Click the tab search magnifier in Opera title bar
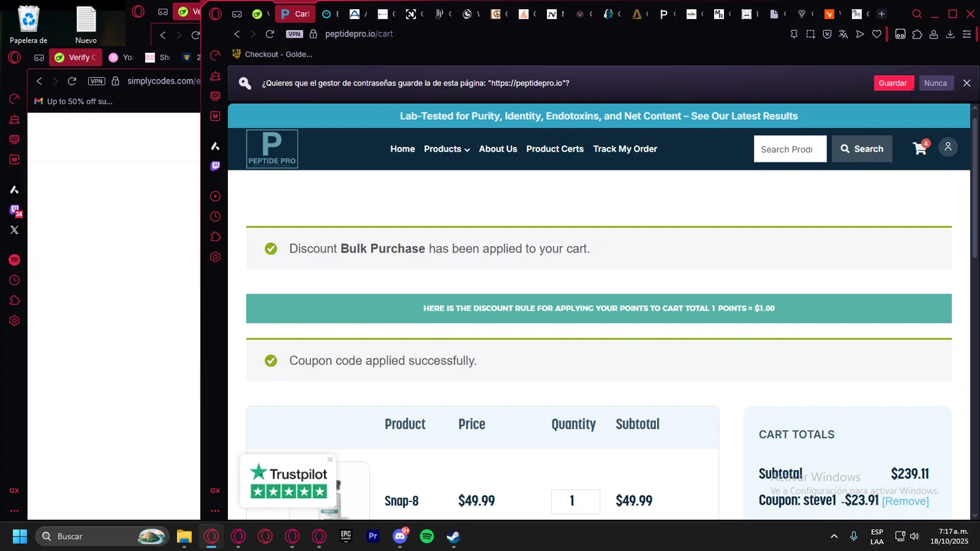 pos(917,14)
